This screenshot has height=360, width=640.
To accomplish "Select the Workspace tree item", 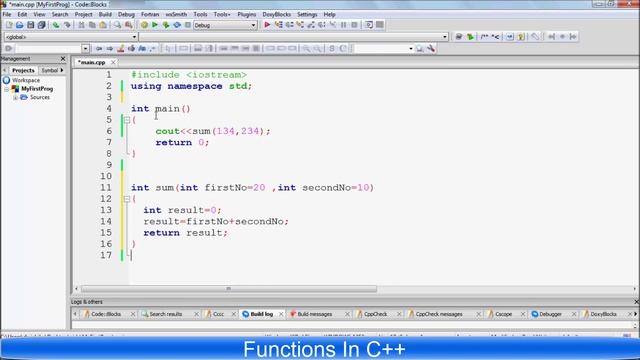I will 26,80.
